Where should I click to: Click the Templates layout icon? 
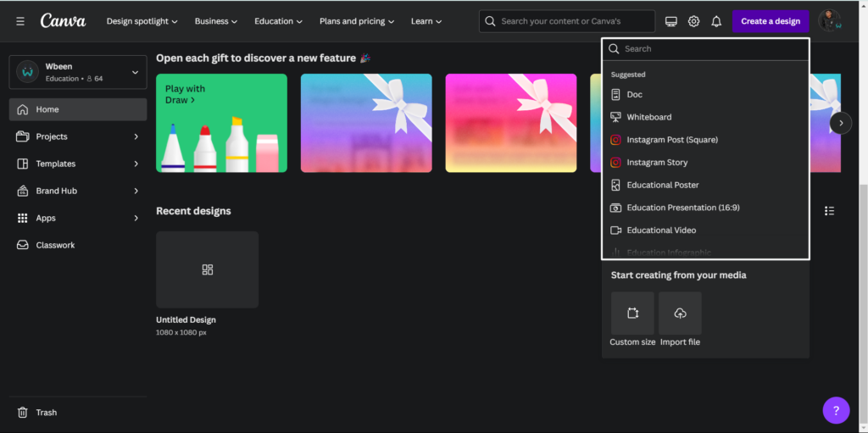pos(23,164)
